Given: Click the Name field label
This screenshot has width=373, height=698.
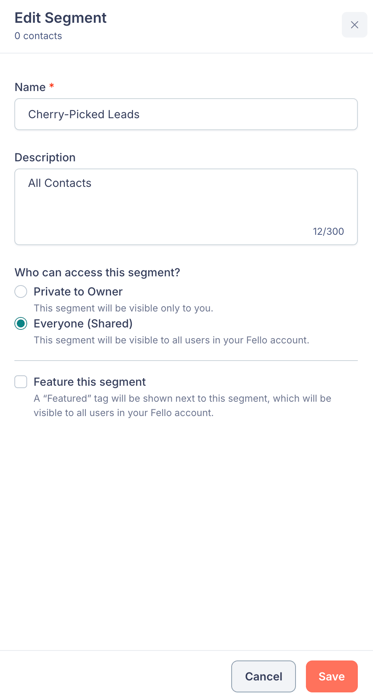Looking at the screenshot, I should click(30, 87).
